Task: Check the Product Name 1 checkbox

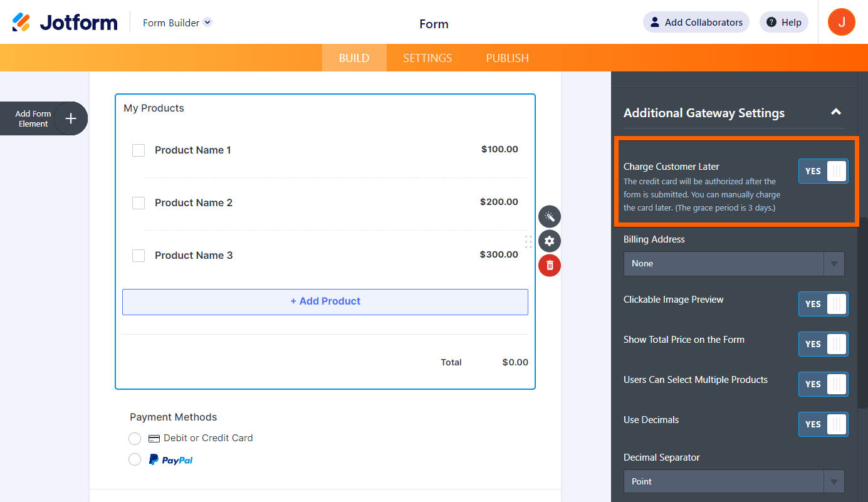Action: click(139, 150)
